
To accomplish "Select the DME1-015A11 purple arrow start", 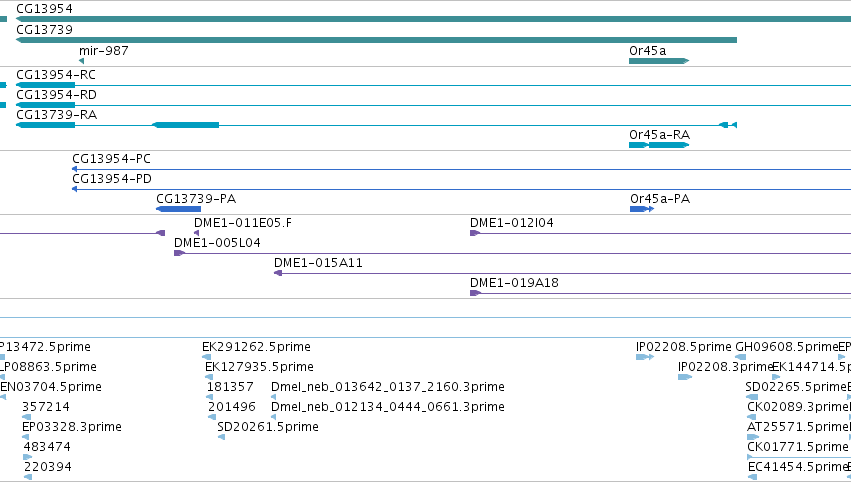I will click(x=278, y=273).
